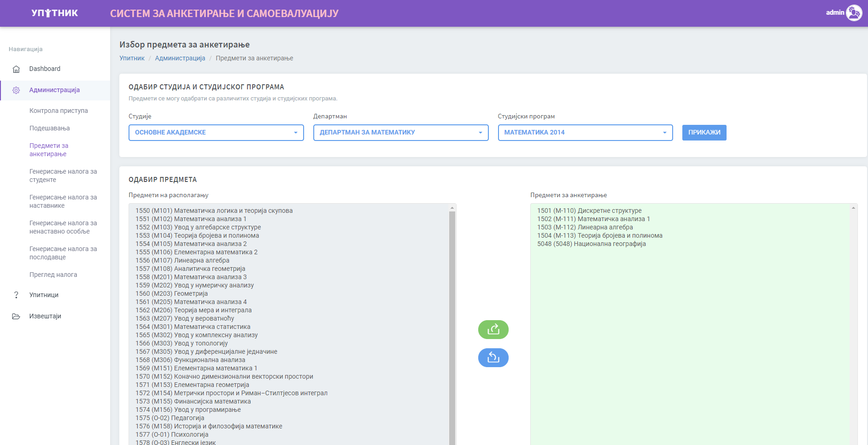Click the Администрација gear icon
Image resolution: width=868 pixels, height=445 pixels.
tap(16, 90)
